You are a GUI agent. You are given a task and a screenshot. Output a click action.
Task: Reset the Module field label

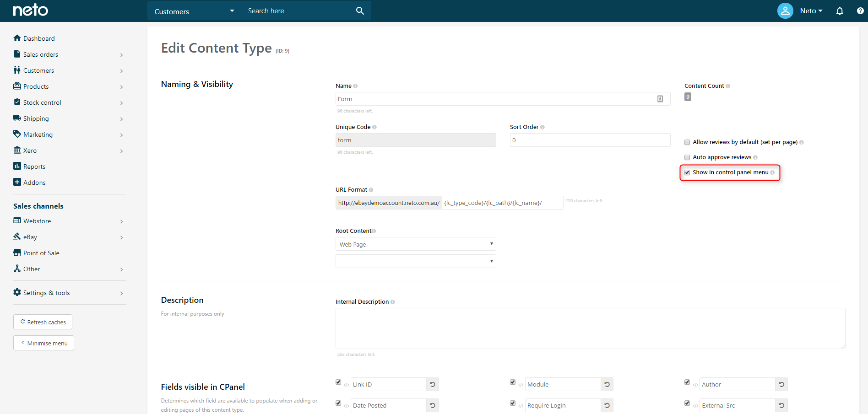pyautogui.click(x=607, y=384)
